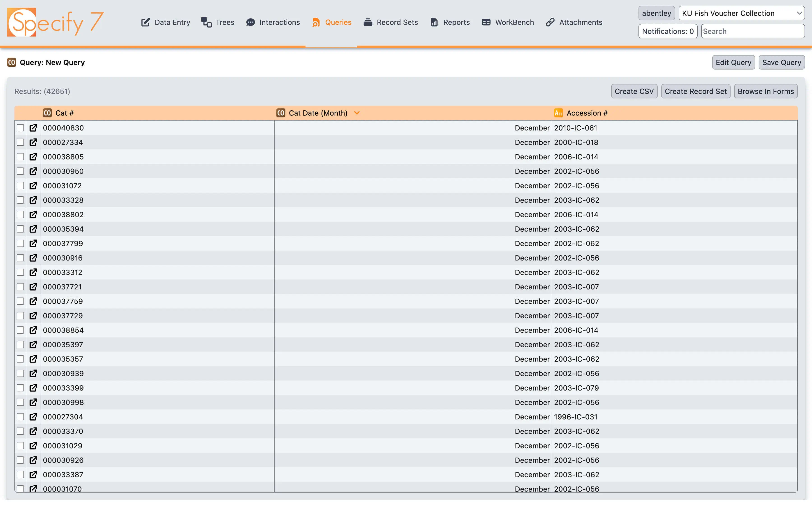Open record link icon for 000040830
The image size is (812, 507).
click(x=33, y=128)
